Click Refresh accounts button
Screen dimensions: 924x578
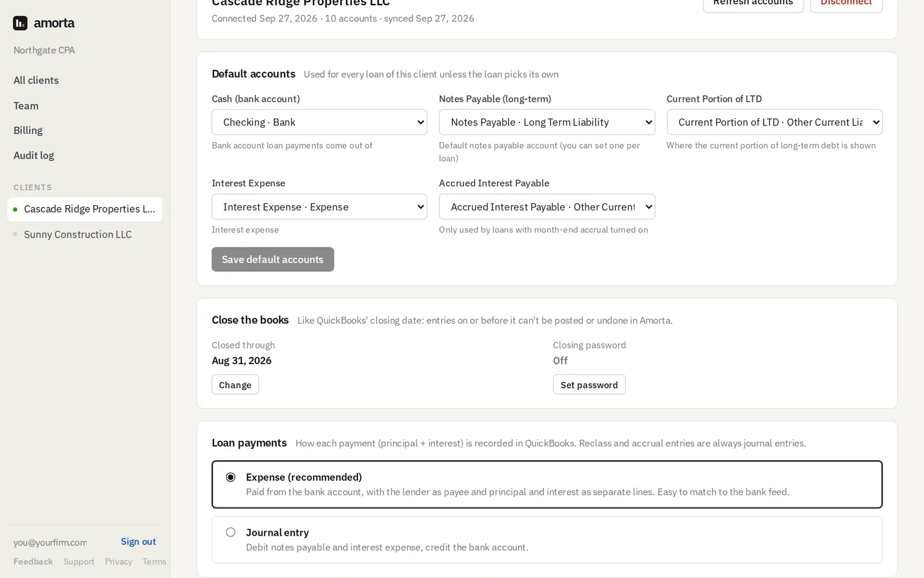753,3
